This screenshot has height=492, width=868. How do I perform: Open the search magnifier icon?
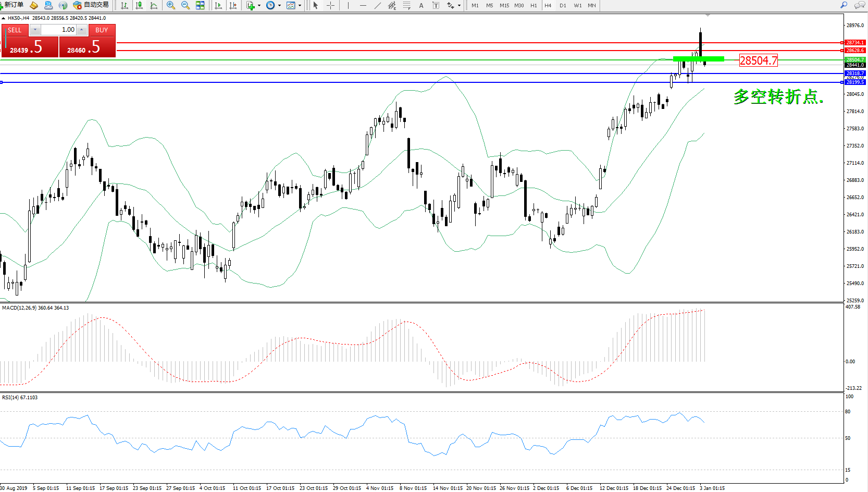pos(844,5)
